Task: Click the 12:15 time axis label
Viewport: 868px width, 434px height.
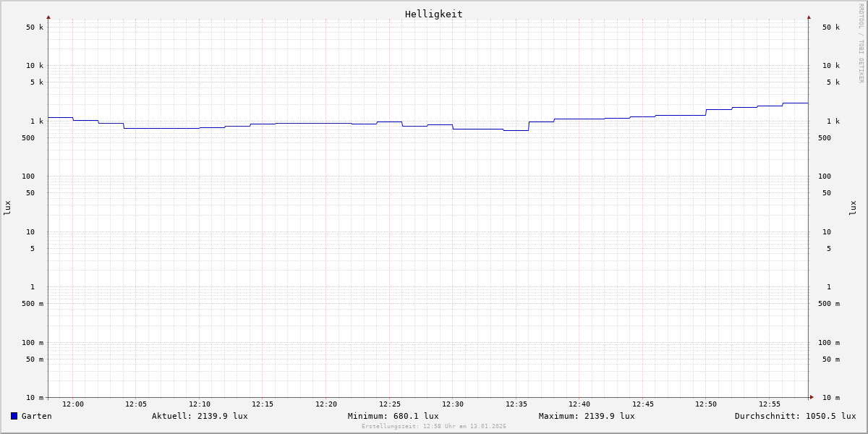Action: 263,404
